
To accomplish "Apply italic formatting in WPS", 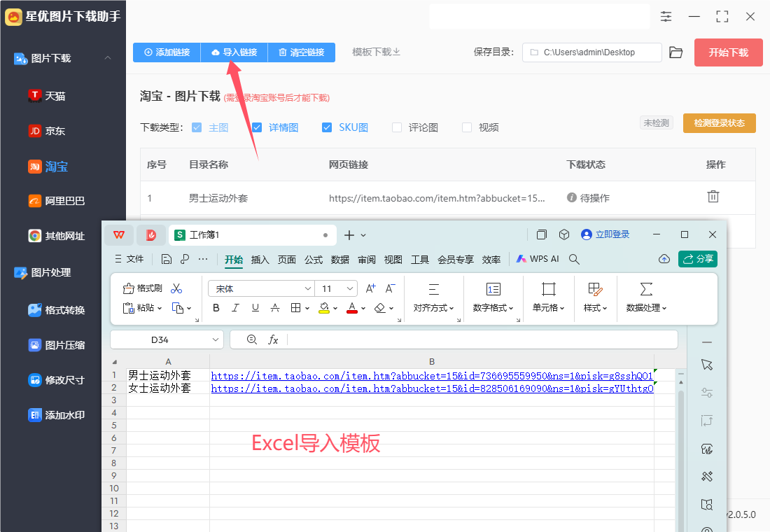I will [236, 308].
